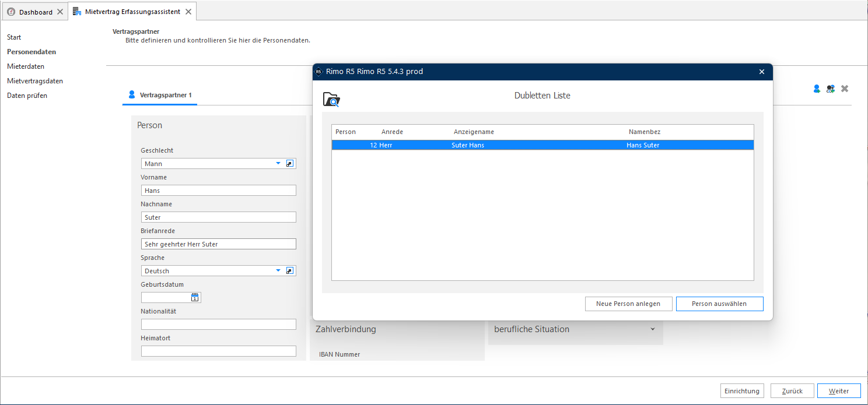
Task: Click into the Briefanrede input field
Action: (219, 244)
